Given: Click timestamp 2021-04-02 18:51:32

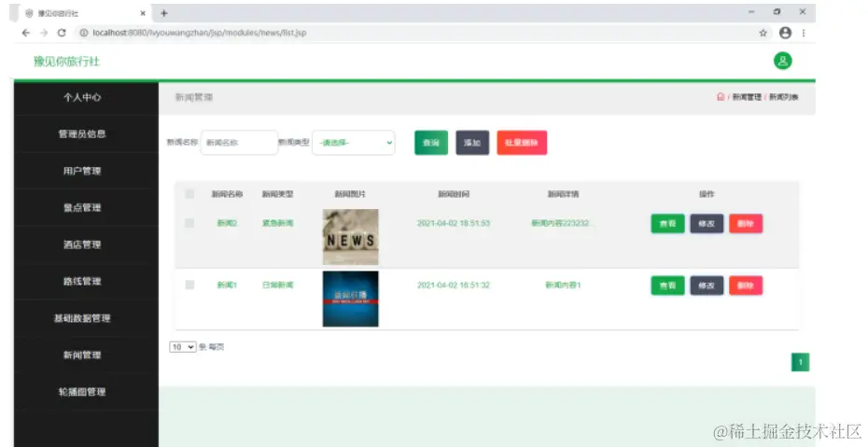Looking at the screenshot, I should [x=454, y=285].
